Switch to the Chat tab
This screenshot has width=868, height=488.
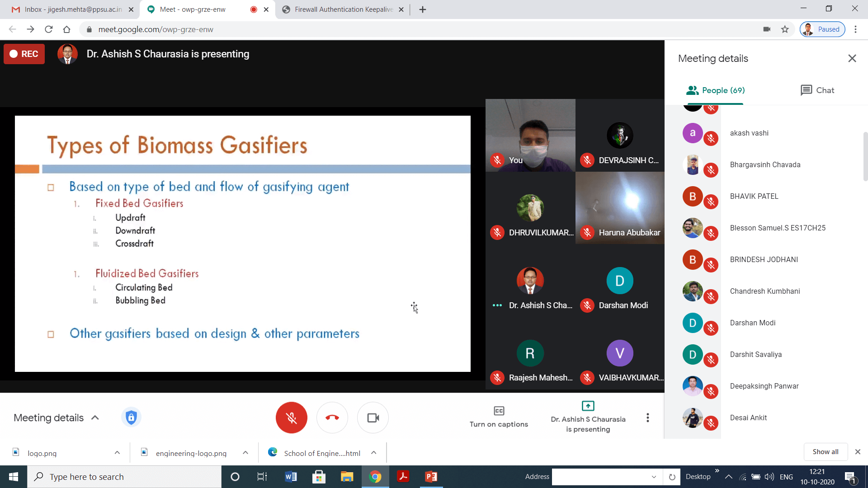(817, 90)
